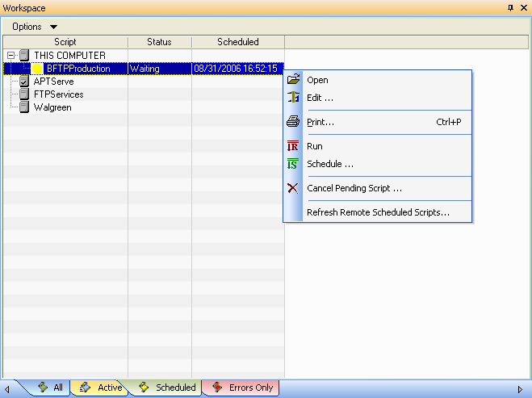Choose Edit ... from the context menu
The width and height of the screenshot is (532, 398).
(x=377, y=98)
